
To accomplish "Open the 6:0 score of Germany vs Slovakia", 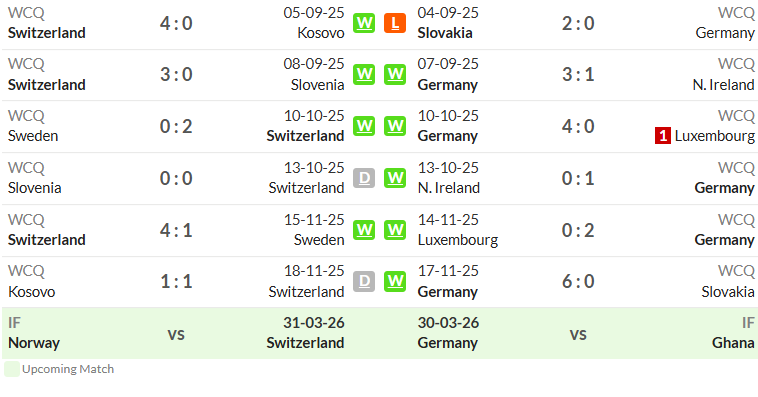I will click(x=578, y=281).
